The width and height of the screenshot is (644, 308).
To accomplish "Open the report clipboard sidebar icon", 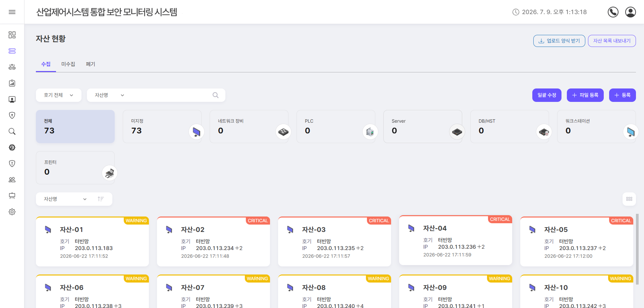I will coord(12,83).
